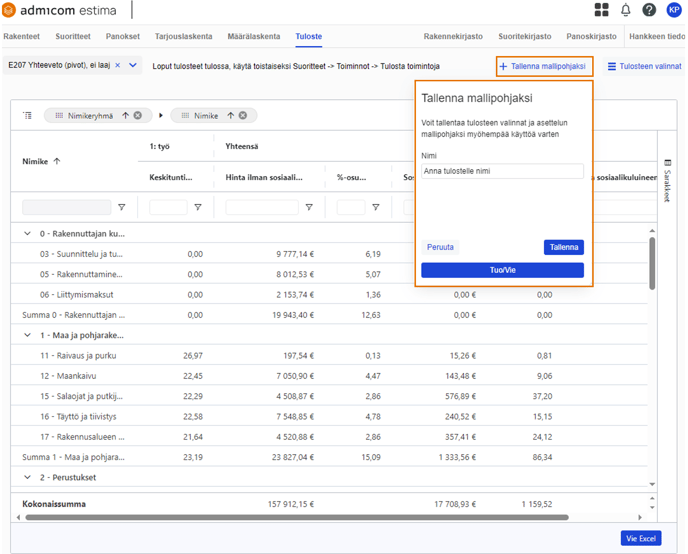The height and width of the screenshot is (554, 688).
Task: Collapse the 1 - Maa ja pohjarake... group
Action: pyautogui.click(x=27, y=335)
